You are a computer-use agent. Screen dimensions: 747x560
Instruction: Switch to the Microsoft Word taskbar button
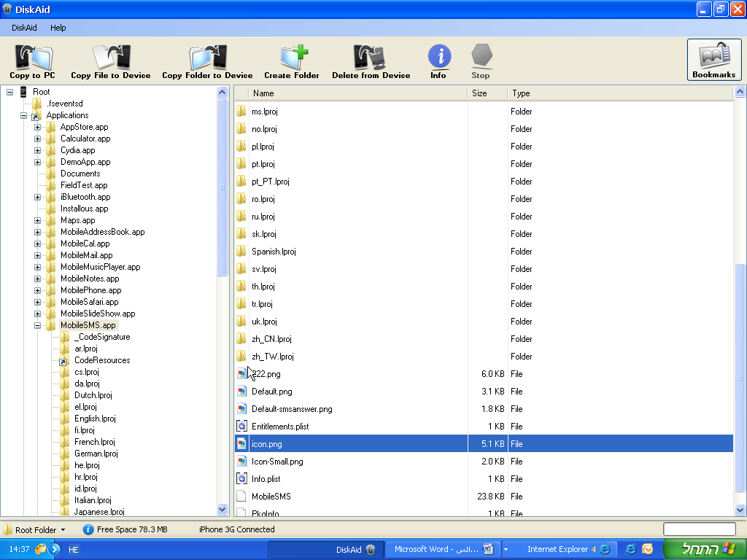(x=441, y=550)
